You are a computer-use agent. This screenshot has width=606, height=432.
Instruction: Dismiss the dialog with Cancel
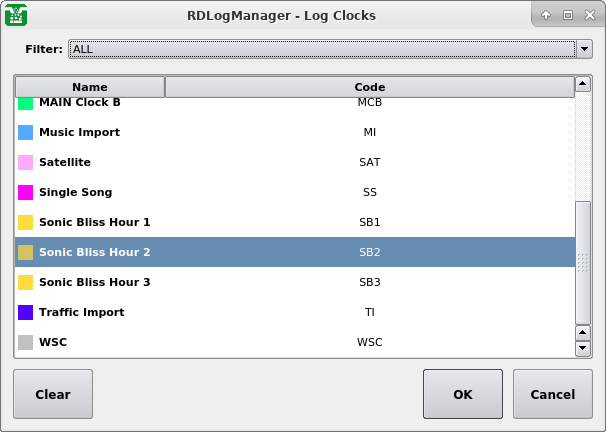[552, 394]
